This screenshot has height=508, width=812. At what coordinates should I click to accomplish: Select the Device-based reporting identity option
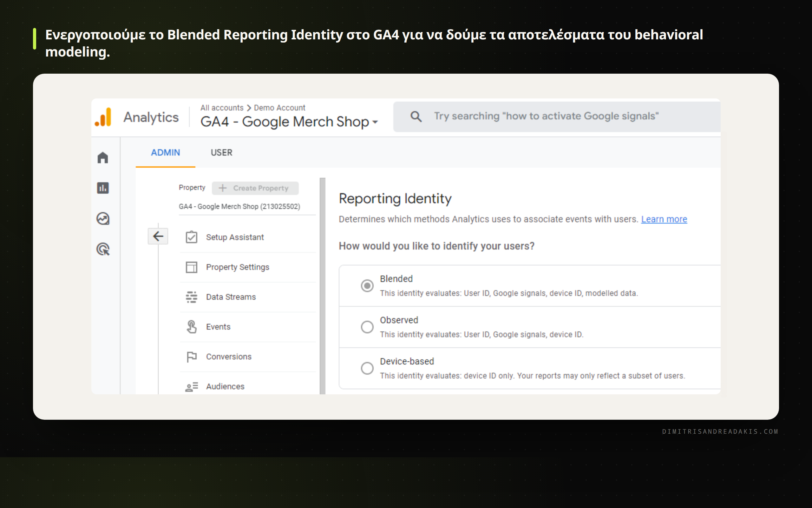(367, 368)
